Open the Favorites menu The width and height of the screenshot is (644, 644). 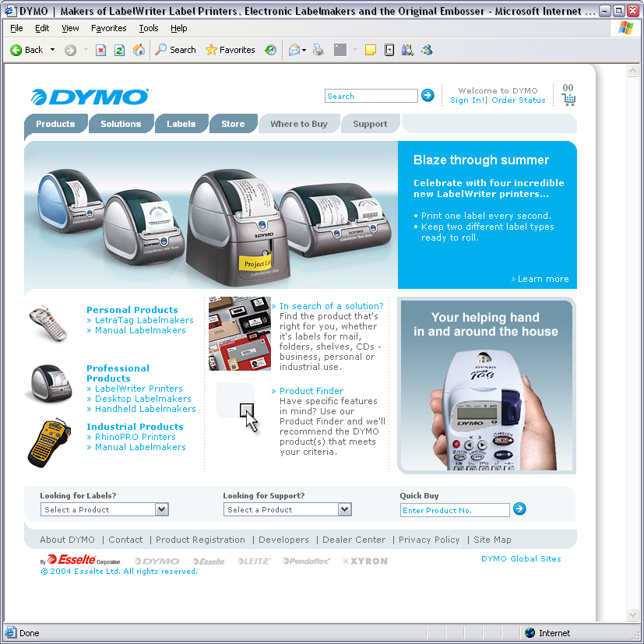[109, 28]
